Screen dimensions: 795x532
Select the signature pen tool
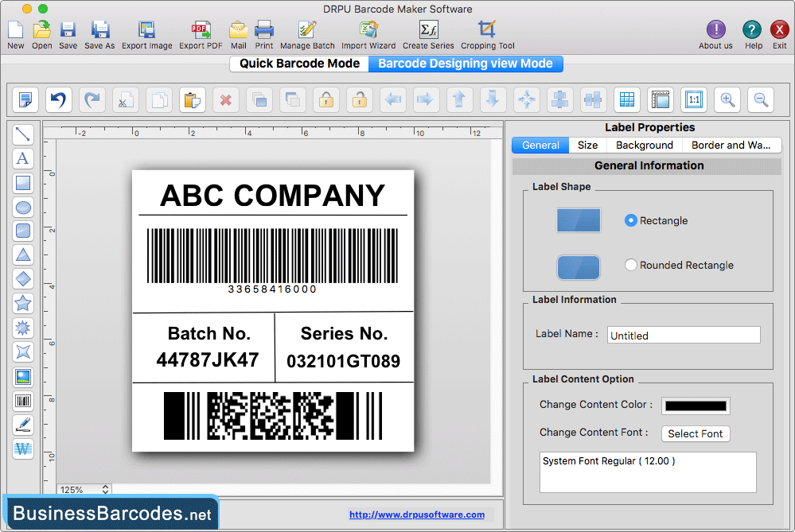coord(23,425)
